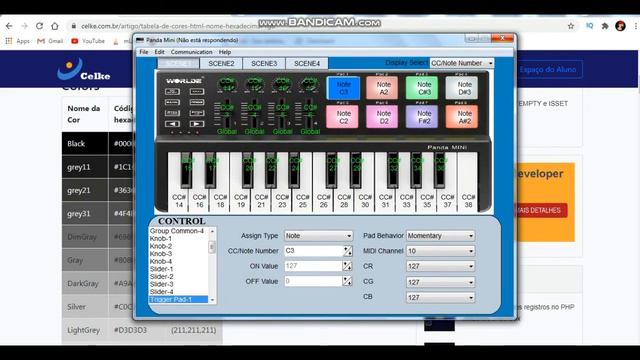640x360 pixels.
Task: Click the stepper icon beside OFF Value field
Action: point(347,281)
